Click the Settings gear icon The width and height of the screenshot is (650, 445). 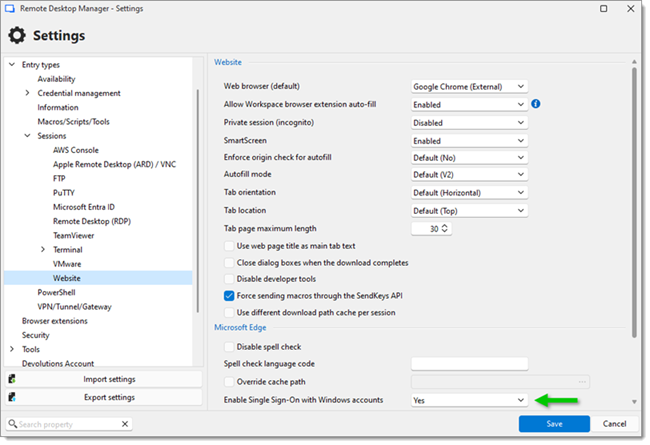[17, 35]
